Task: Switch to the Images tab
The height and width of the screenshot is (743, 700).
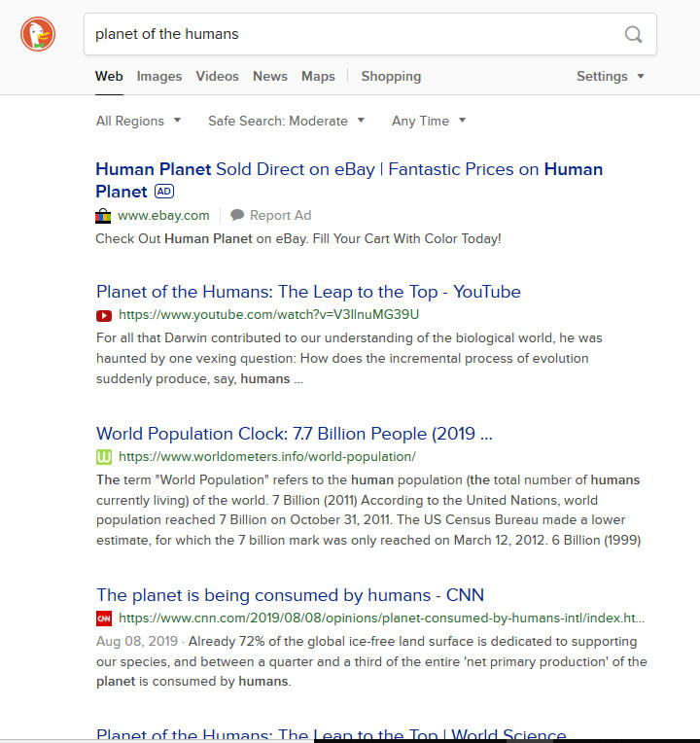Action: point(158,77)
